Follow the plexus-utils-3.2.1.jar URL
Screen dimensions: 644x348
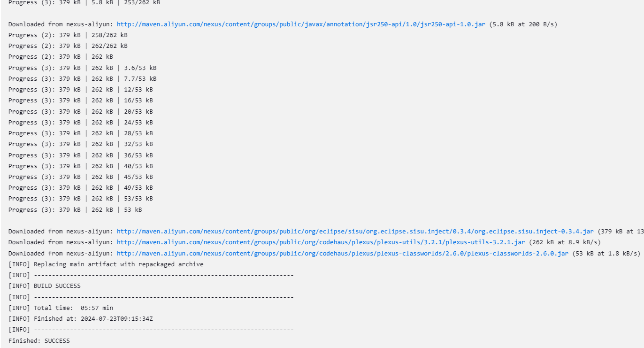(x=321, y=242)
